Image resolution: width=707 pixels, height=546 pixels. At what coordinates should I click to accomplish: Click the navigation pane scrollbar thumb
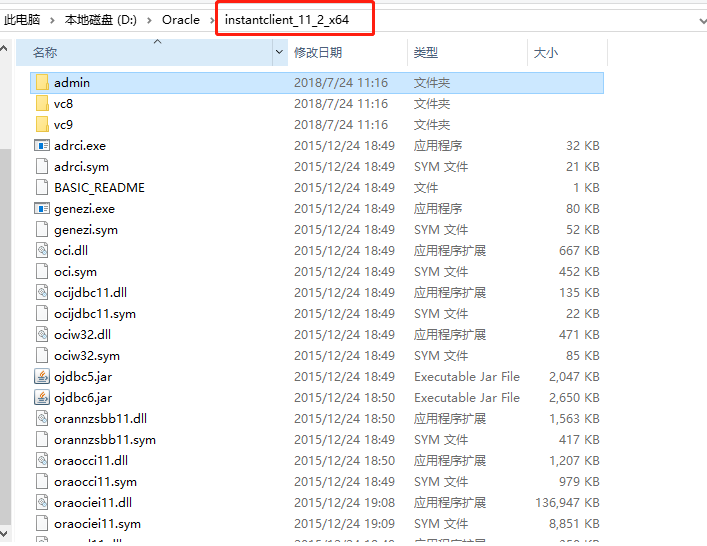coord(5,337)
